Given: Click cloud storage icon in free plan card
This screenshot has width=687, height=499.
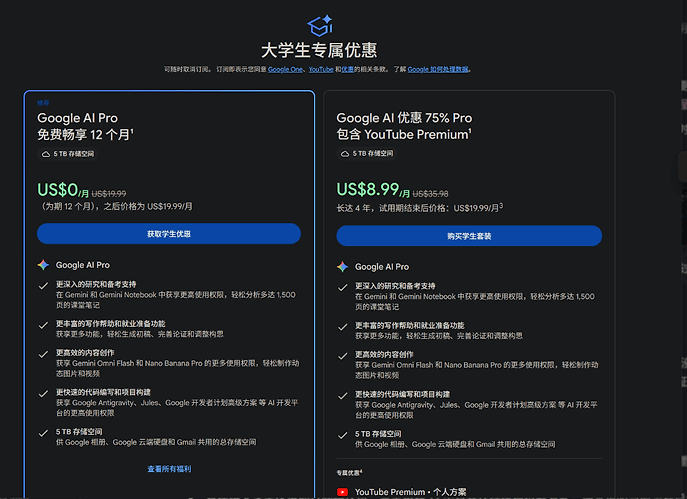Looking at the screenshot, I should 46,154.
